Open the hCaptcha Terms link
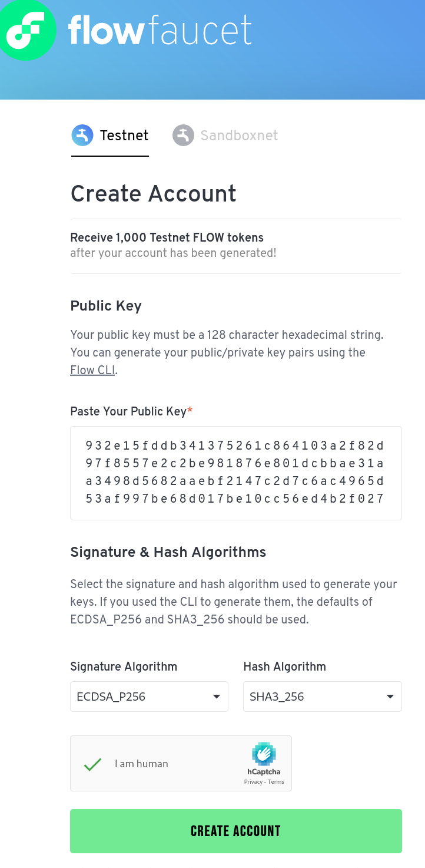Screen dimensions: 425x868 click(x=275, y=782)
